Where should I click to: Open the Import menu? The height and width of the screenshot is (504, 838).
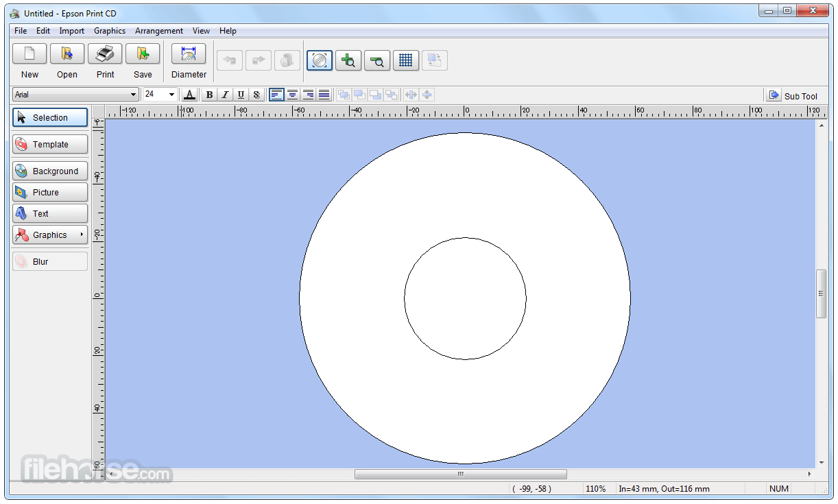click(72, 31)
